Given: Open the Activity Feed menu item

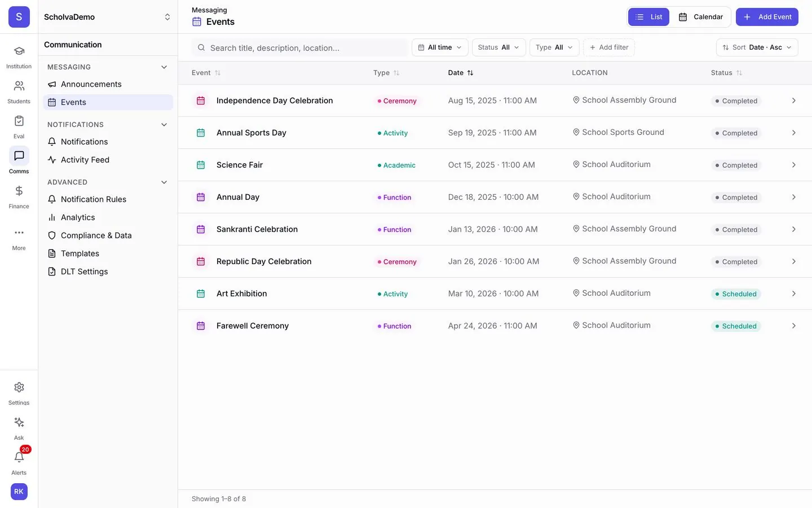Looking at the screenshot, I should [x=108, y=160].
